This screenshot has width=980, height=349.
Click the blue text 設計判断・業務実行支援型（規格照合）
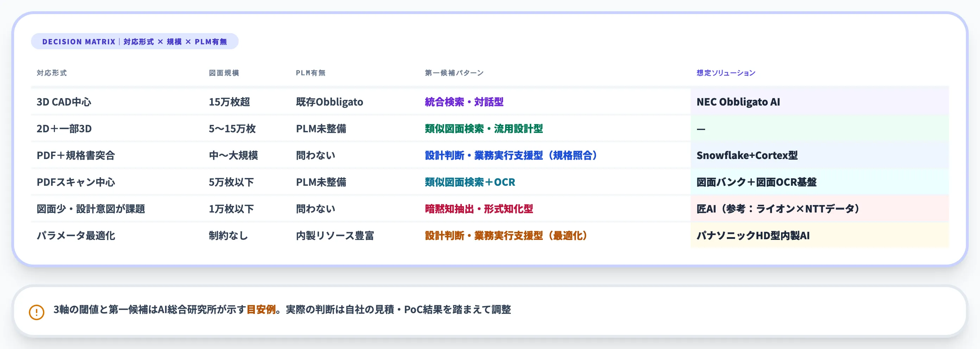[511, 155]
